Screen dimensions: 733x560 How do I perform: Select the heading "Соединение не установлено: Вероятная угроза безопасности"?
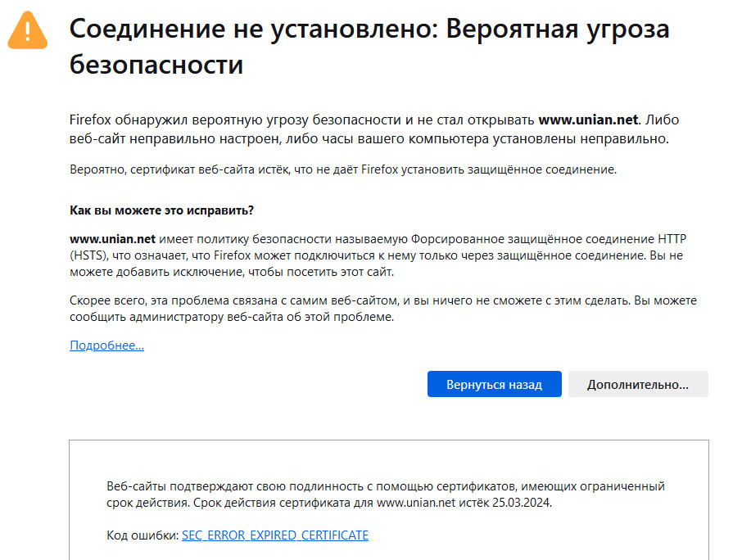tap(369, 47)
